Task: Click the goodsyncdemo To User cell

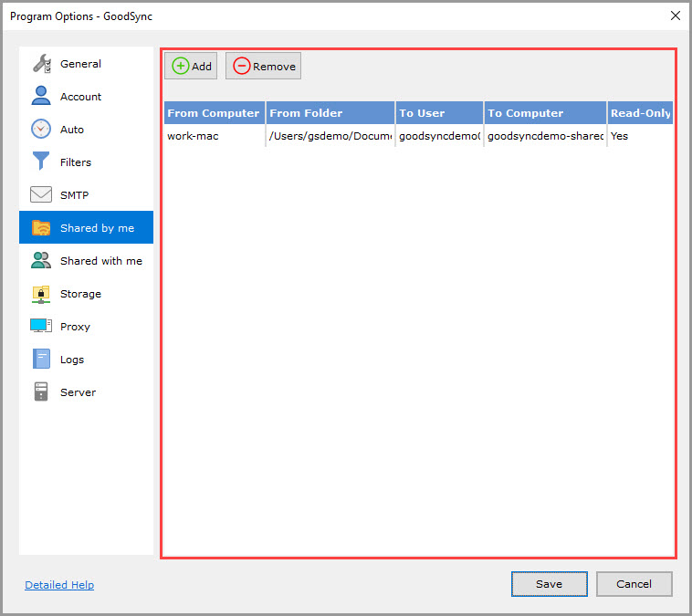Action: (439, 136)
